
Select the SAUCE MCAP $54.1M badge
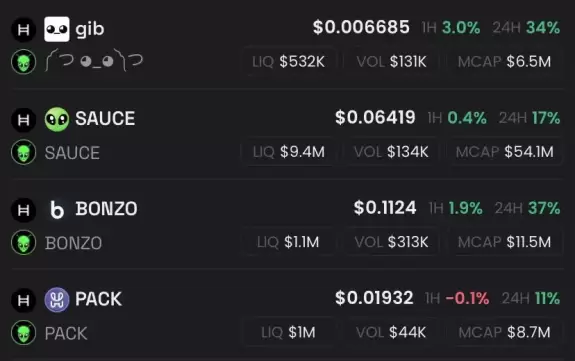(505, 152)
